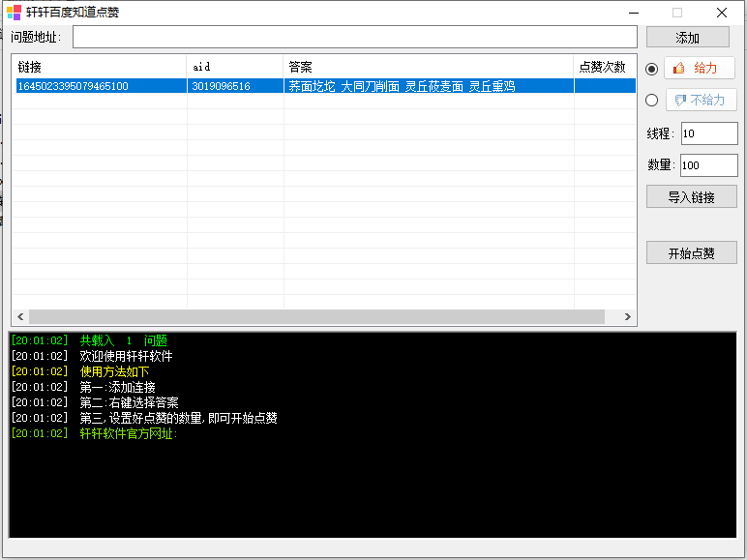Click log line 第一:添加连接
Screen dimensions: 747x560
[83, 387]
